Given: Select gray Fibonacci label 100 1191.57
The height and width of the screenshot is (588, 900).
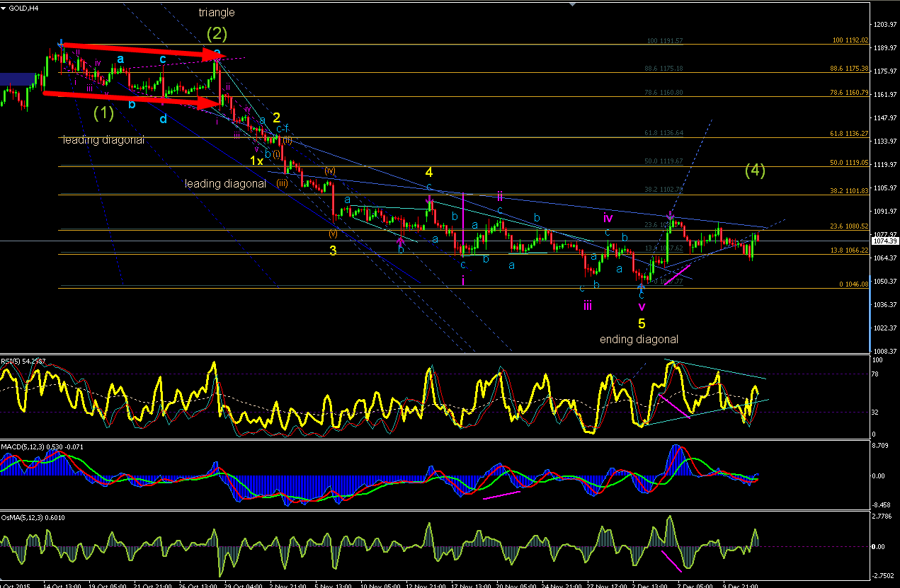Looking at the screenshot, I should [666, 41].
